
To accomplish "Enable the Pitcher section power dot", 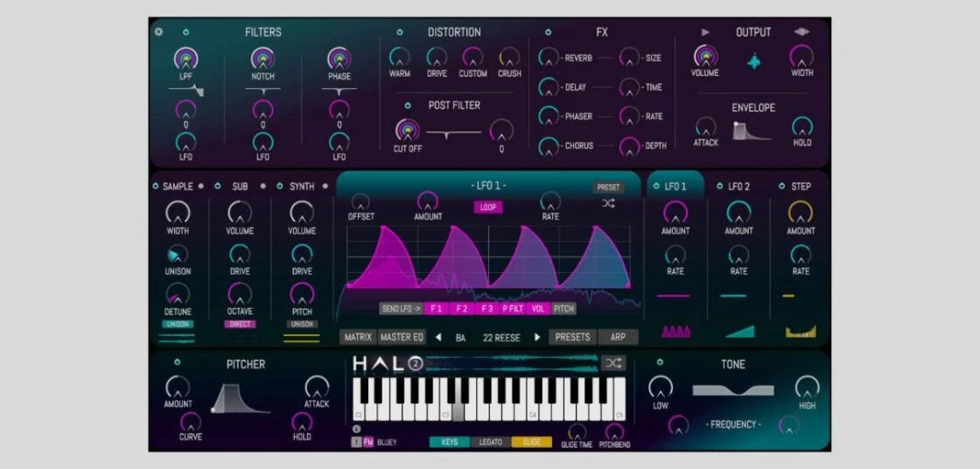I will (x=177, y=362).
